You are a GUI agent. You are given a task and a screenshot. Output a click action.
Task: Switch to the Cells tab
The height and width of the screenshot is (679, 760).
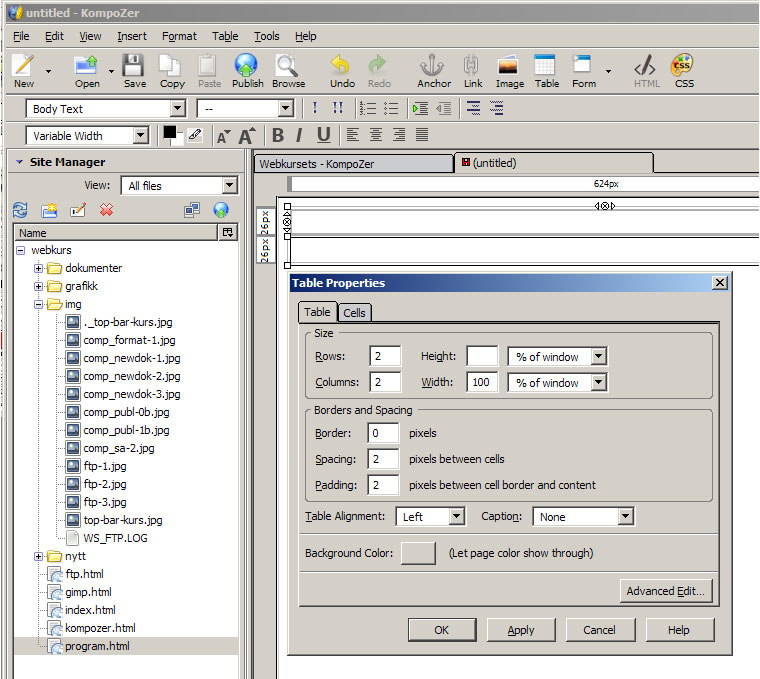tap(355, 312)
